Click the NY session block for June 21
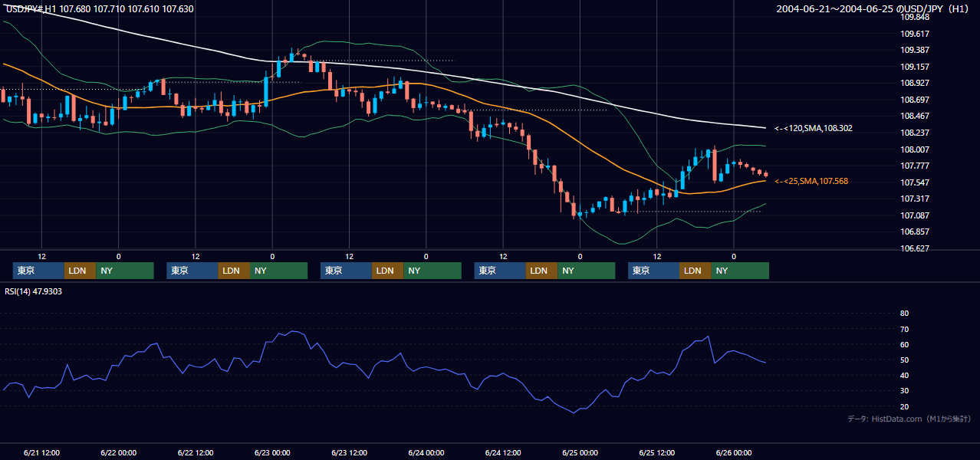The width and height of the screenshot is (980, 460). 125,271
